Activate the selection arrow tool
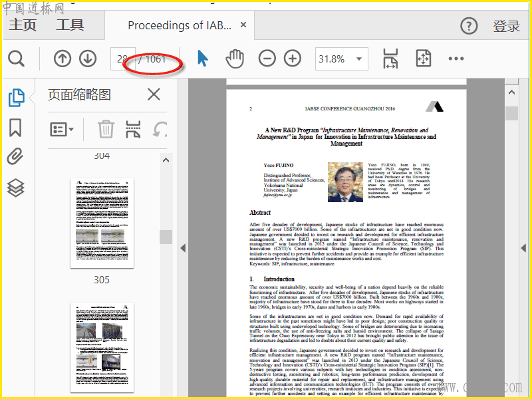Image resolution: width=532 pixels, height=399 pixels. [203, 59]
